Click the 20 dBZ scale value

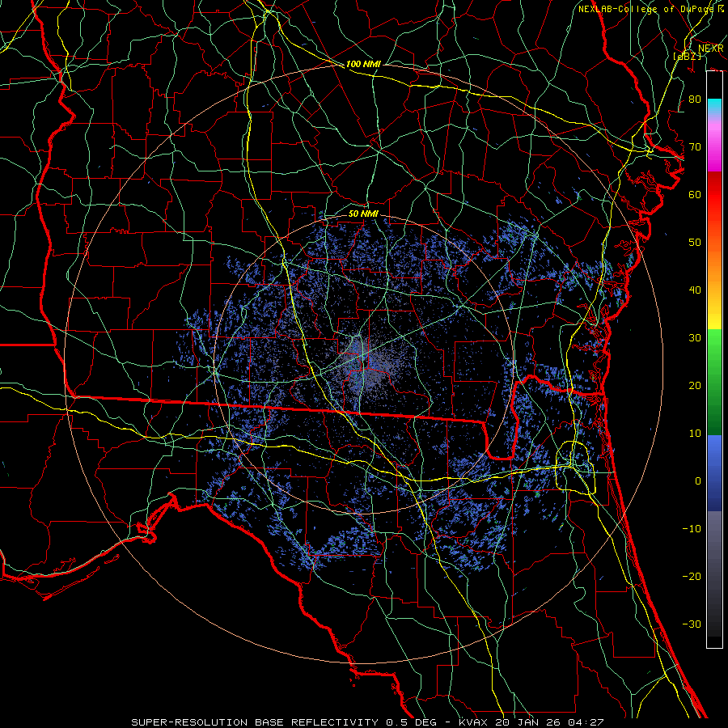pos(695,386)
